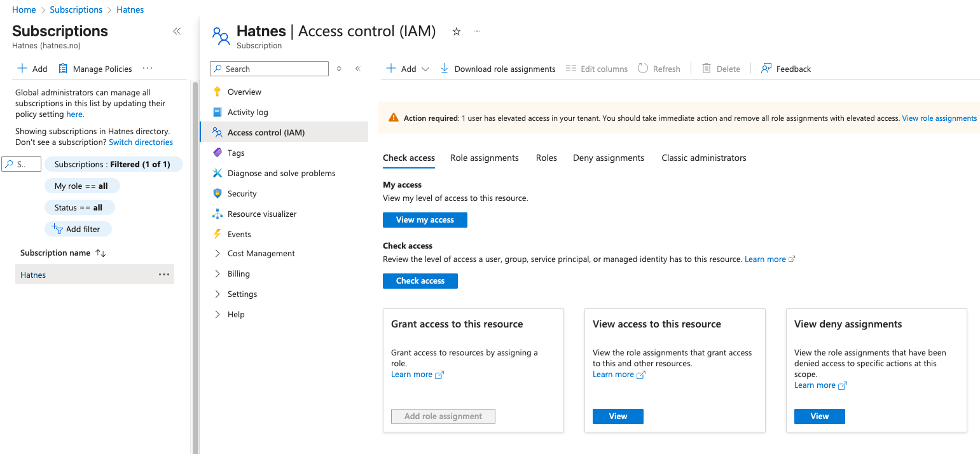Click the Add filter funnel icon

point(57,229)
